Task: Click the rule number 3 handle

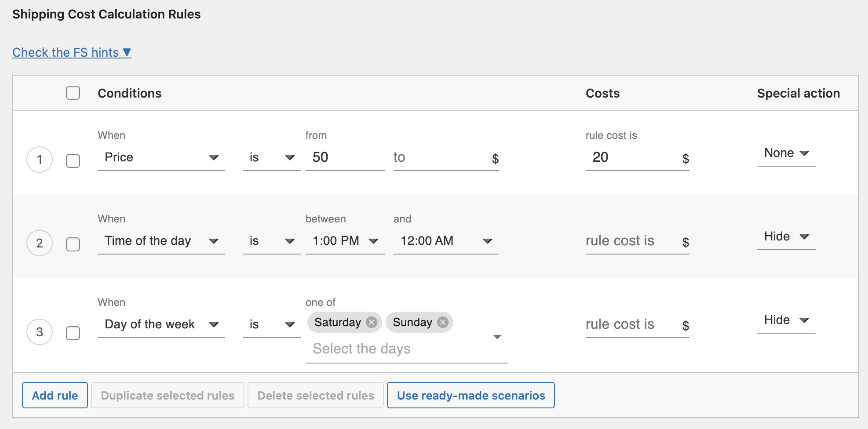Action: pos(40,332)
